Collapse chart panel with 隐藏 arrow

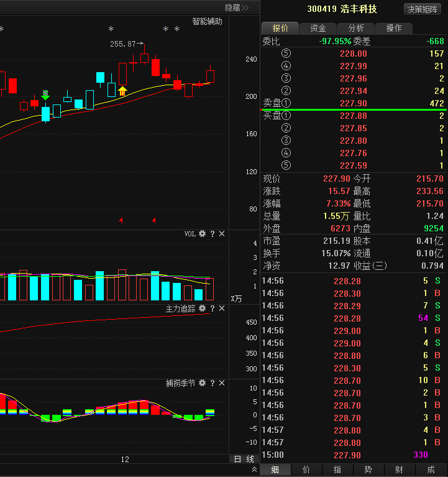click(236, 7)
